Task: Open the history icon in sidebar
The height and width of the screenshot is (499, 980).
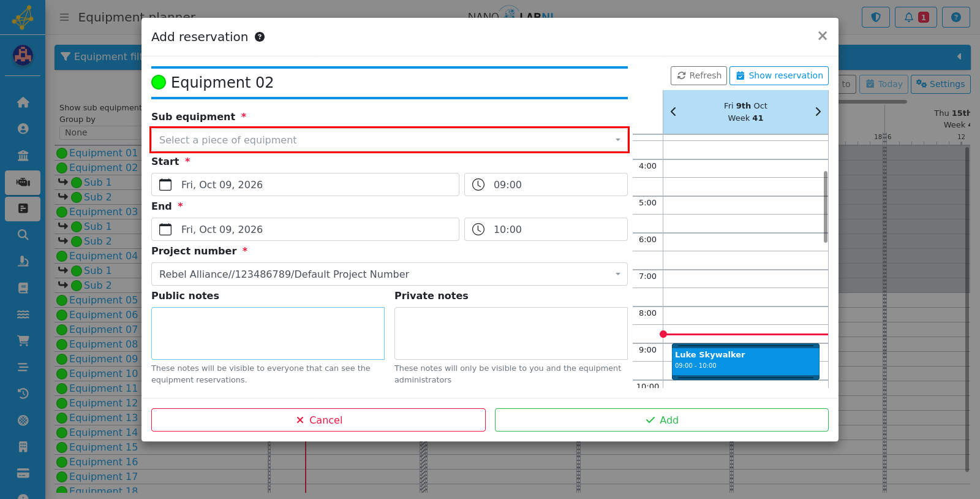Action: [x=23, y=394]
